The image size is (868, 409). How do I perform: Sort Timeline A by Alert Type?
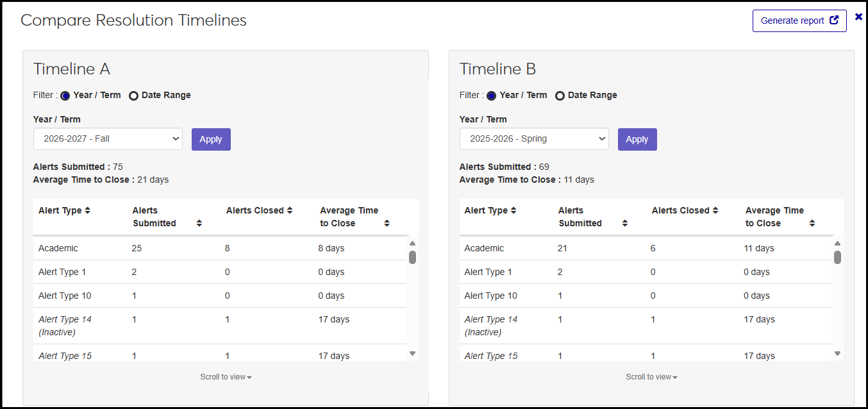(87, 210)
